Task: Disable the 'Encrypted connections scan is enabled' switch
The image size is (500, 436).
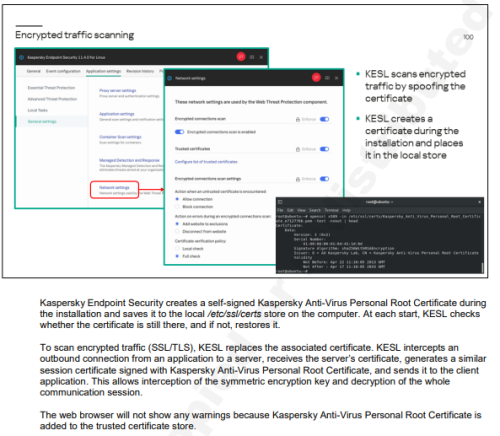Action: pyautogui.click(x=179, y=132)
